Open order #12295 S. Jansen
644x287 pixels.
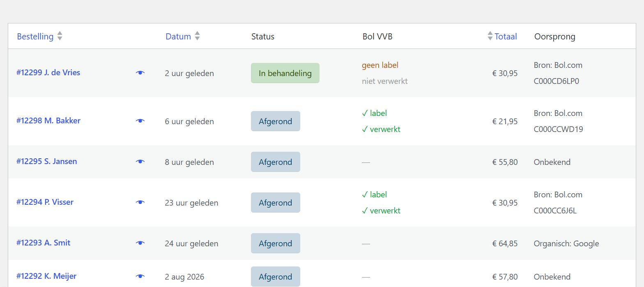[x=46, y=161]
